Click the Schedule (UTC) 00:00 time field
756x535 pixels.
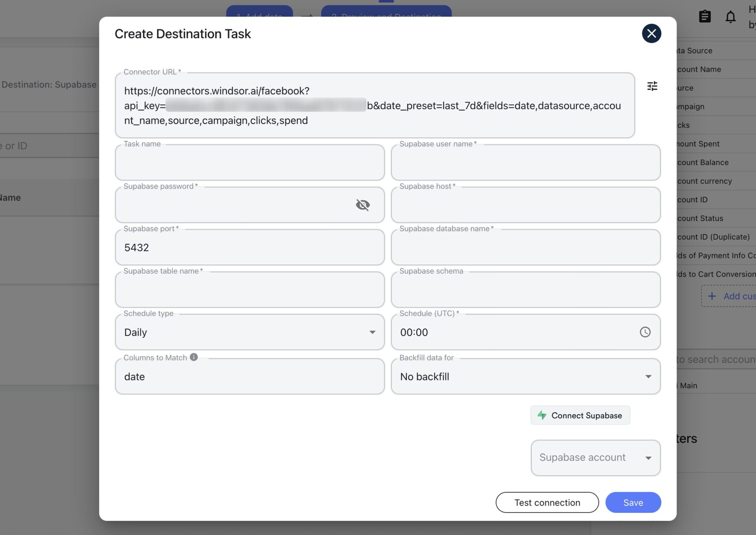pyautogui.click(x=526, y=332)
